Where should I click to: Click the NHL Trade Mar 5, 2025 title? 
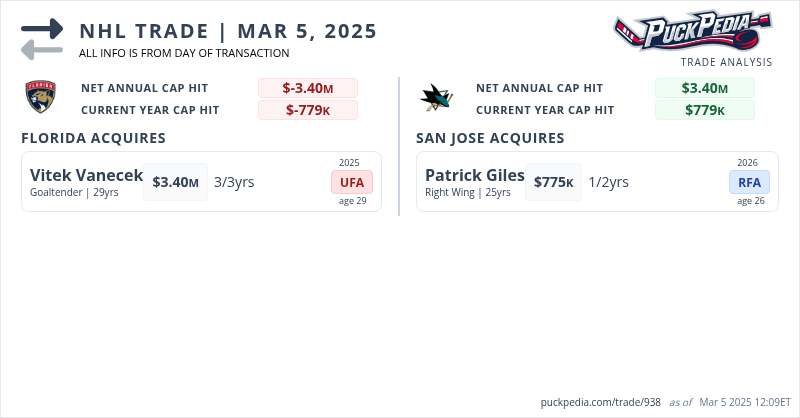click(x=228, y=31)
